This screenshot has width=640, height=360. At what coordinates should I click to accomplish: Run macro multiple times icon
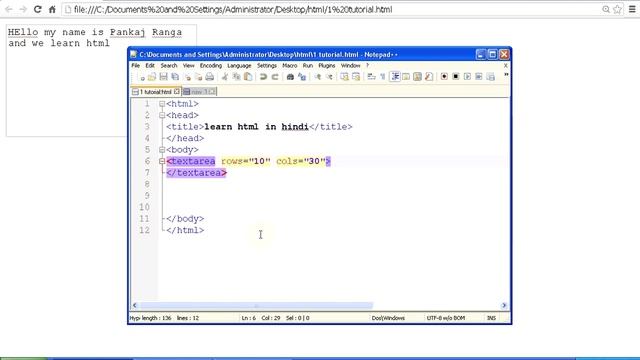pyautogui.click(x=479, y=76)
